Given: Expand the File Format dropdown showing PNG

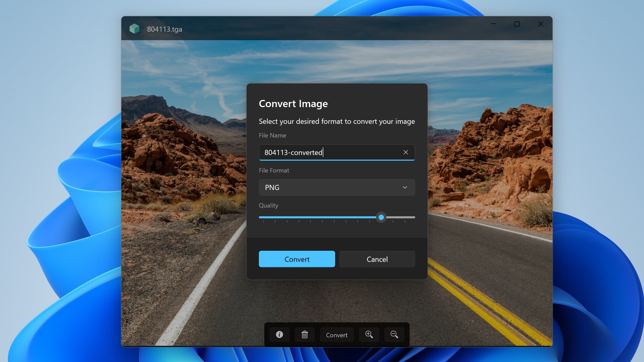Looking at the screenshot, I should pyautogui.click(x=337, y=187).
